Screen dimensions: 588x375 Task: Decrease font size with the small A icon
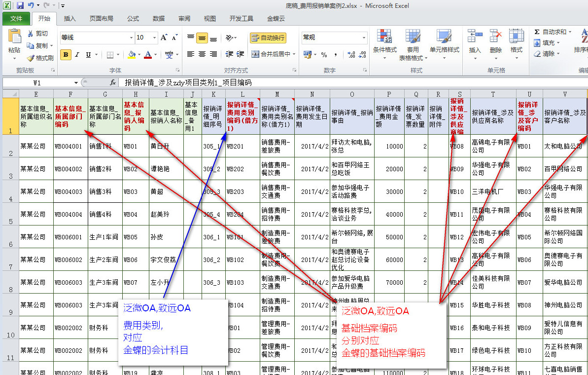(x=174, y=37)
